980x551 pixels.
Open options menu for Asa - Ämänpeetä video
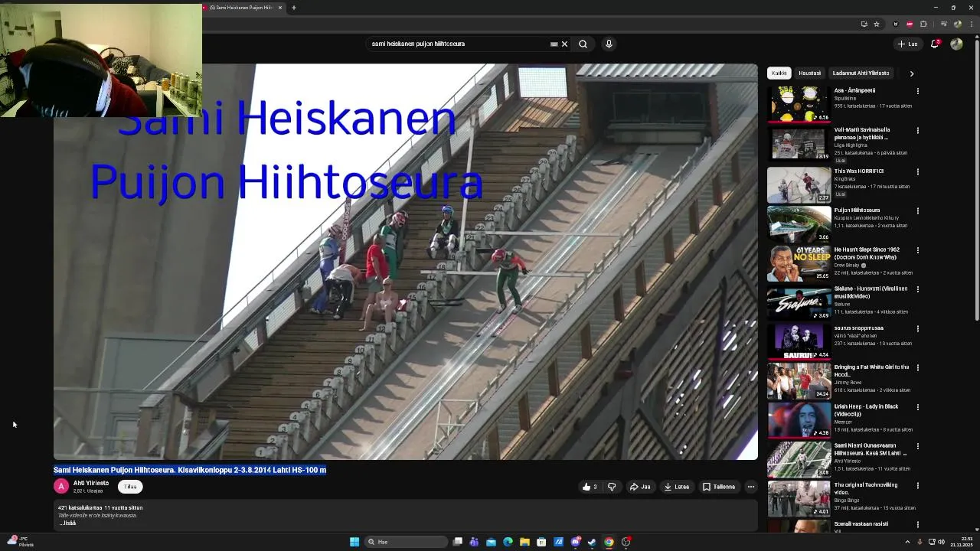918,91
